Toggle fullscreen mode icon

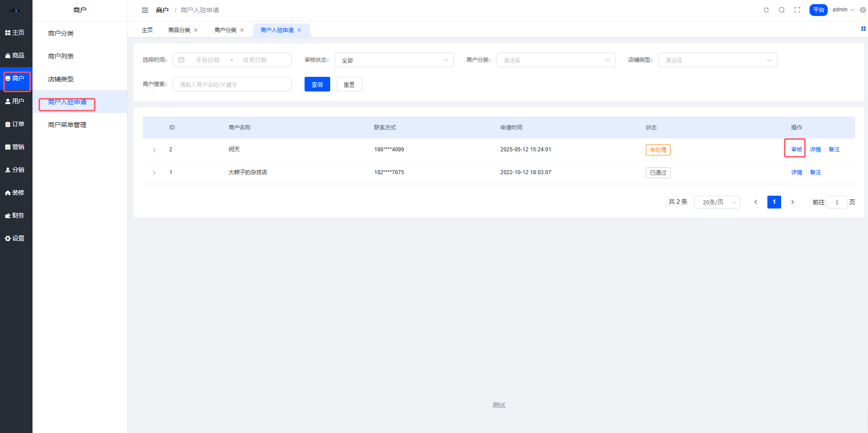[797, 10]
